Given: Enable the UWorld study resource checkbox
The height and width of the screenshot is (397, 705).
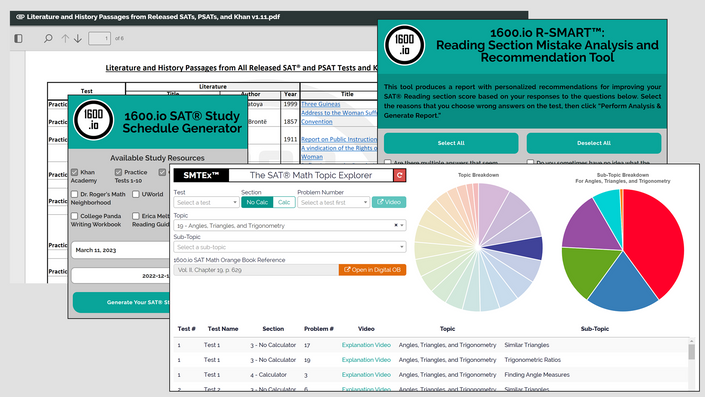Looking at the screenshot, I should (136, 194).
